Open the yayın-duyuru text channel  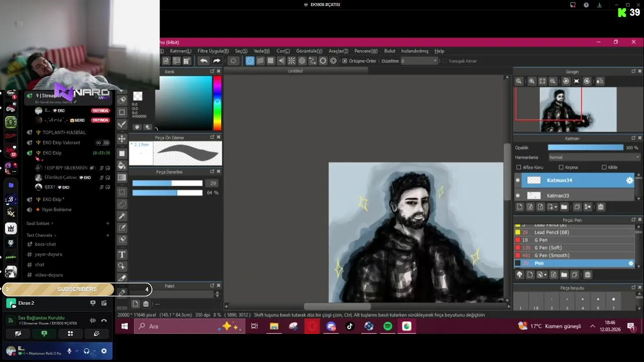point(49,254)
